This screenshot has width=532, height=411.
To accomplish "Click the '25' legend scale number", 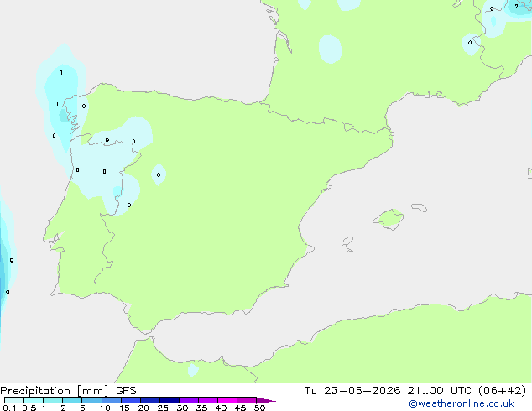I will [x=163, y=408].
